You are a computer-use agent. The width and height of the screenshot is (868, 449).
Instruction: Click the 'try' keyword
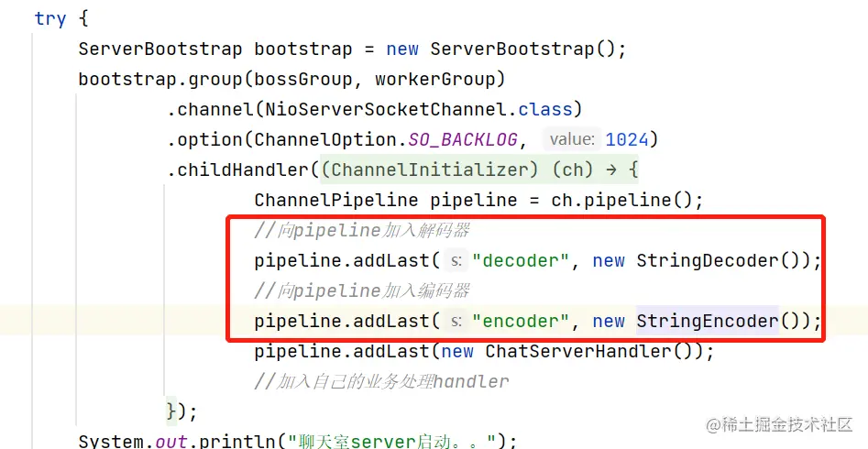click(50, 19)
